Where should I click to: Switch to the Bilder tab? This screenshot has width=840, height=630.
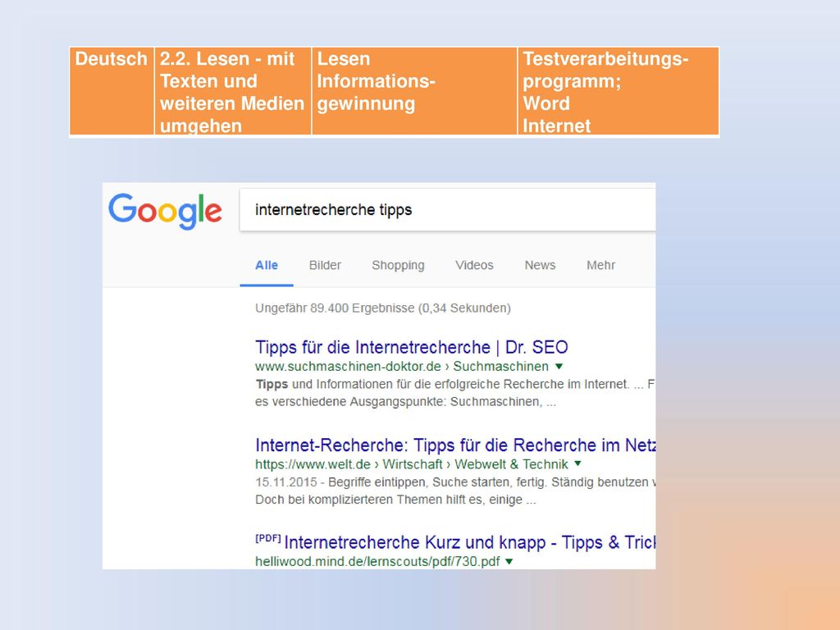pos(325,265)
